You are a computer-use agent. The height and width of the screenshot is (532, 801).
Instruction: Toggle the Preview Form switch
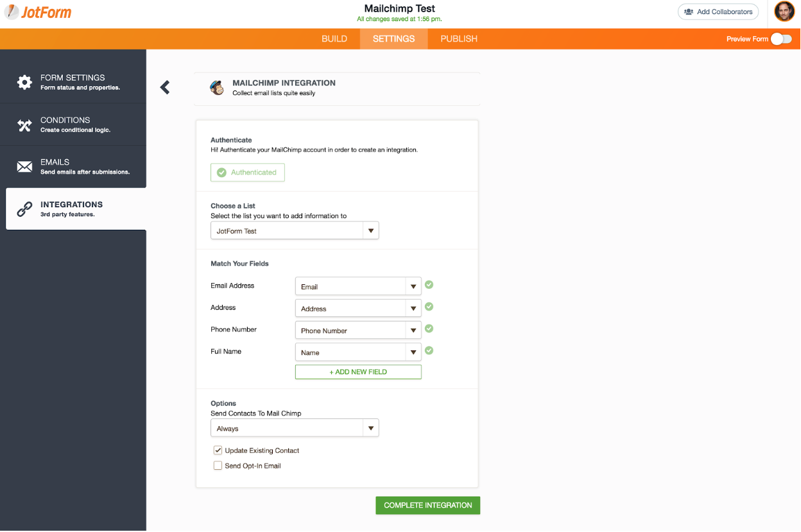(780, 39)
